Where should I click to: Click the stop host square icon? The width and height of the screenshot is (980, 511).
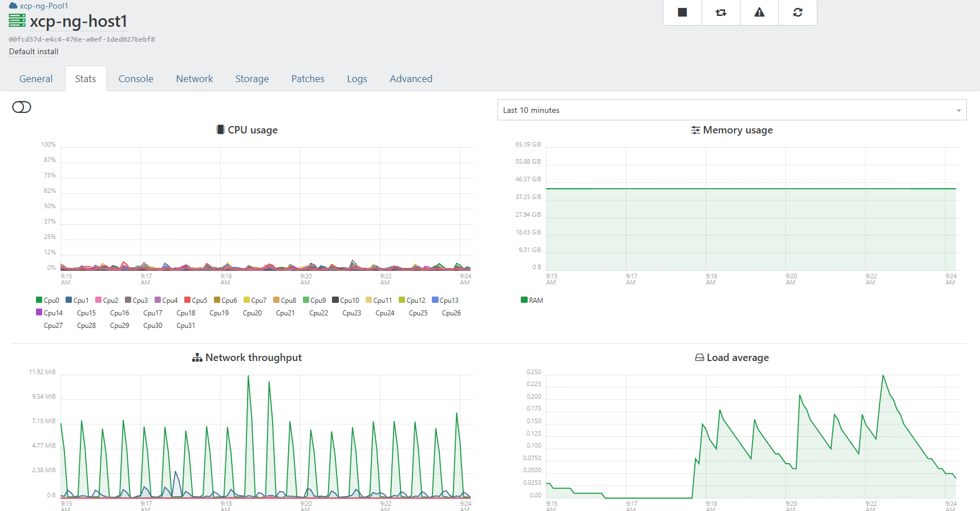682,13
